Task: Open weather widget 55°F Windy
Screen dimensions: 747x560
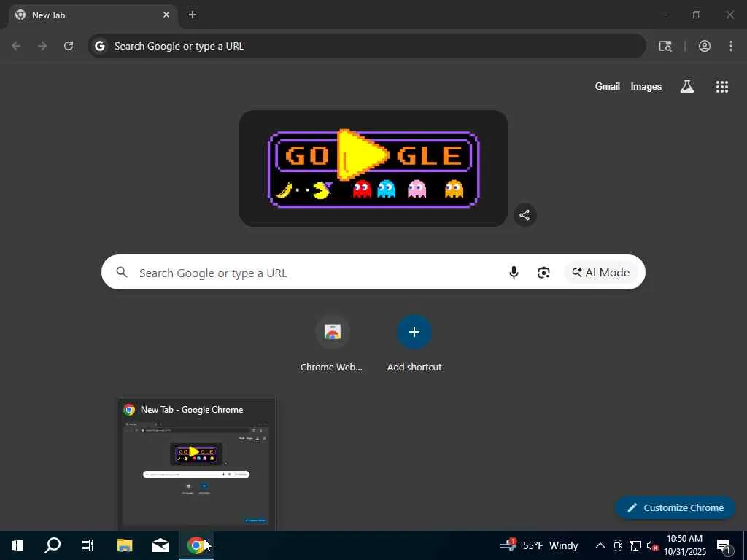Action: tap(539, 545)
